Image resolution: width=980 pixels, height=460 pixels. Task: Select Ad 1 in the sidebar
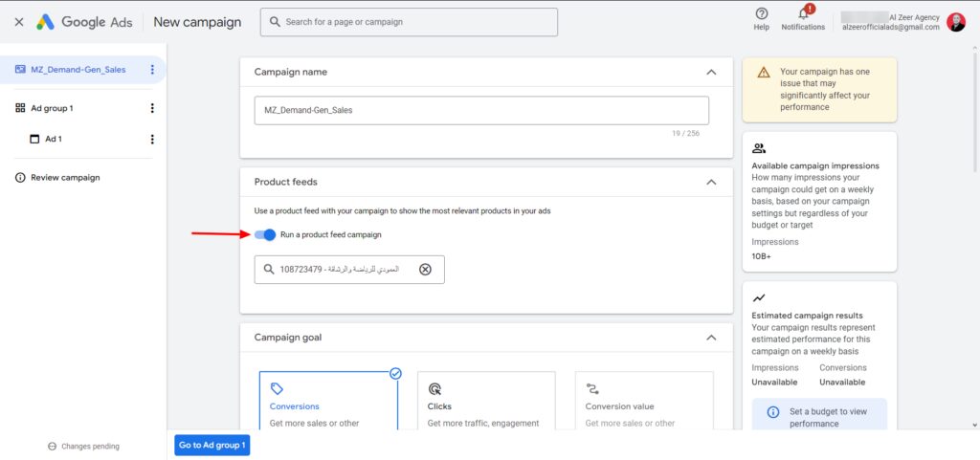pyautogui.click(x=54, y=140)
